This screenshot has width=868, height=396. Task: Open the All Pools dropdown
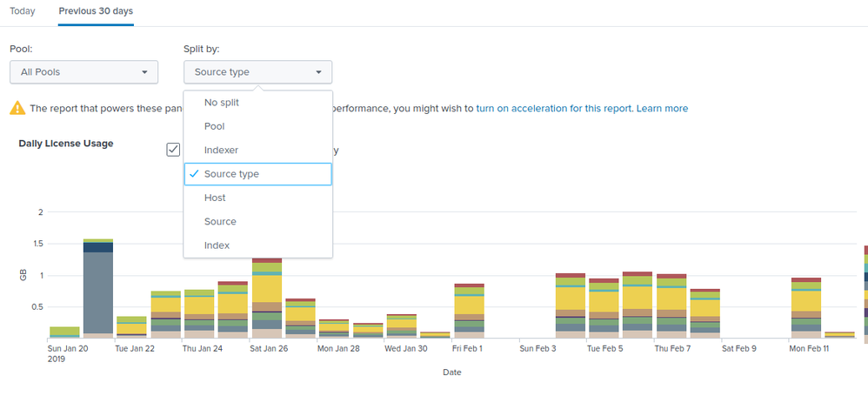(84, 72)
